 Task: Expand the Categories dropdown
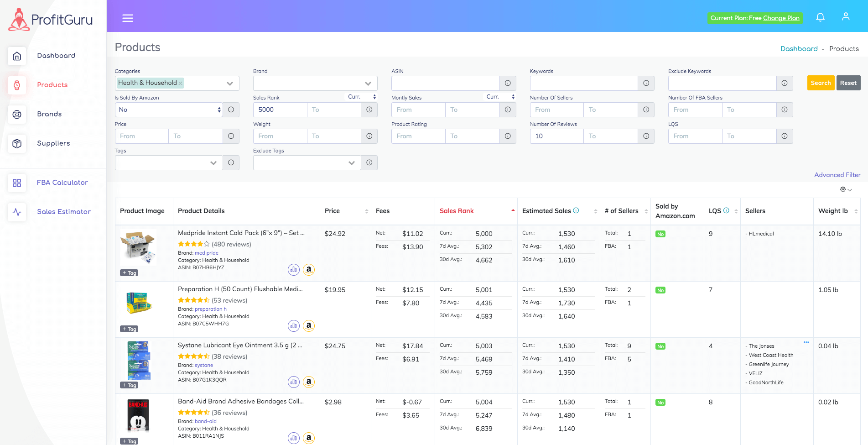coord(230,84)
